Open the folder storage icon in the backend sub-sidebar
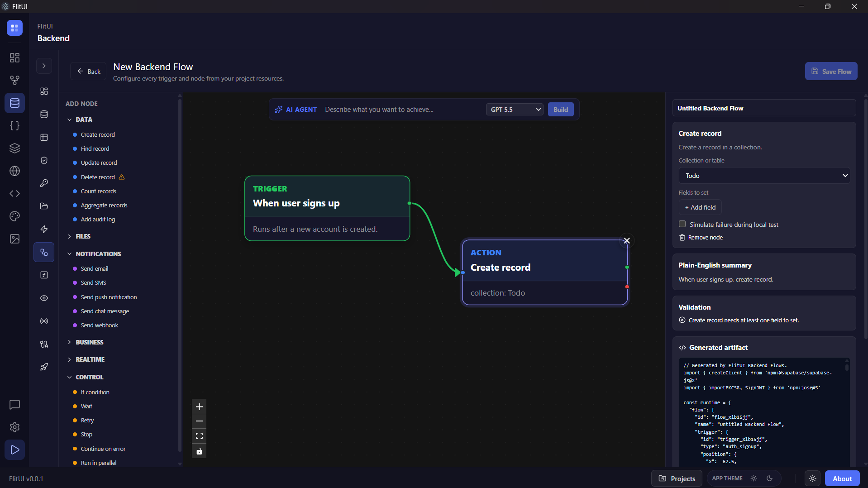868x488 pixels. [x=44, y=206]
